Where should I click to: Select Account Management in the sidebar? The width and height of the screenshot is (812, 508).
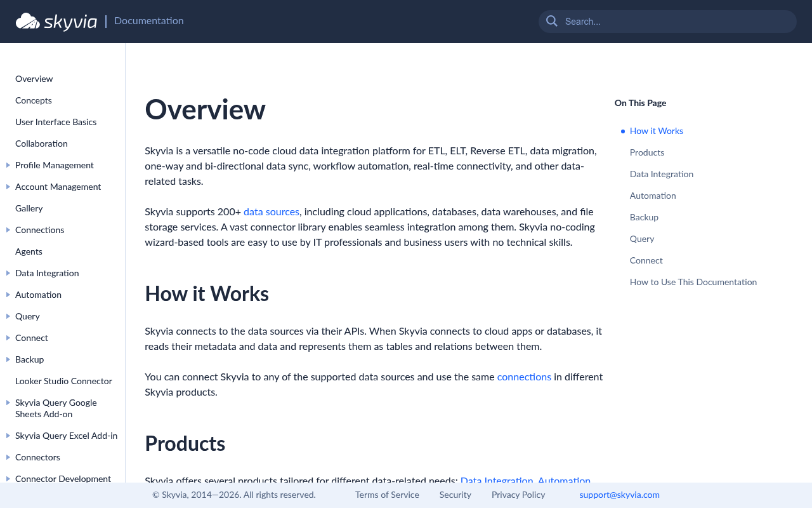click(58, 187)
